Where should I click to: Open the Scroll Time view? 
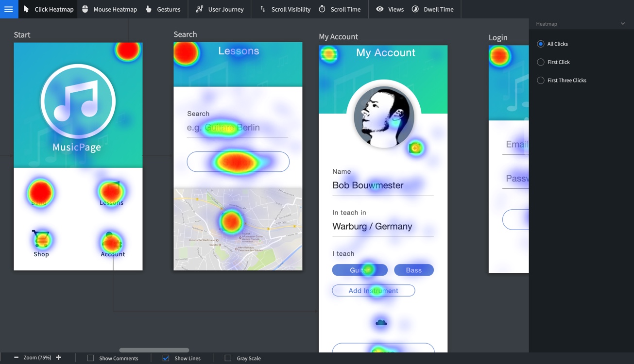pos(340,9)
